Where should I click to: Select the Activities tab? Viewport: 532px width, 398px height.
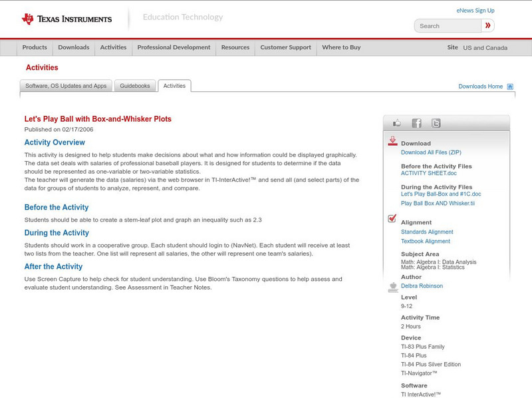click(x=174, y=86)
